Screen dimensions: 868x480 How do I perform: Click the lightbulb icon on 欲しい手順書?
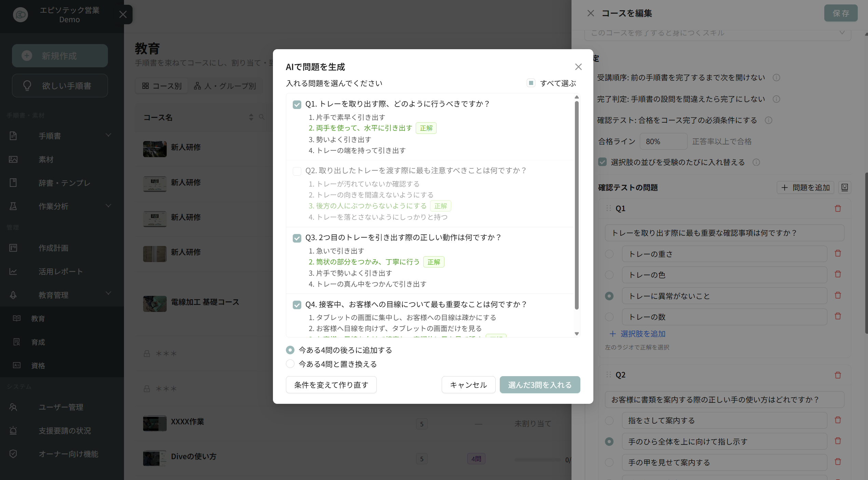click(x=27, y=85)
